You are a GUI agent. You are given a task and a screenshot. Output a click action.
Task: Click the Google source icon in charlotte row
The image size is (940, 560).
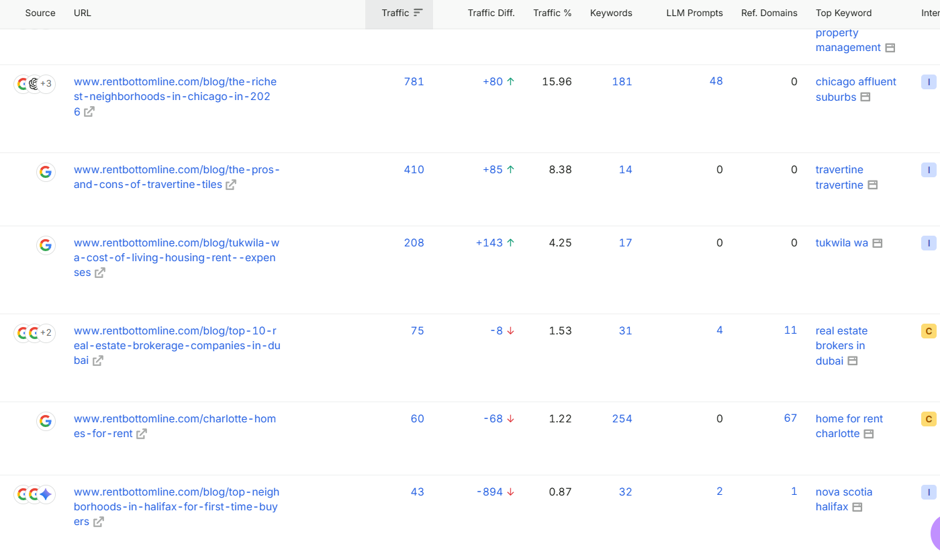[46, 421]
